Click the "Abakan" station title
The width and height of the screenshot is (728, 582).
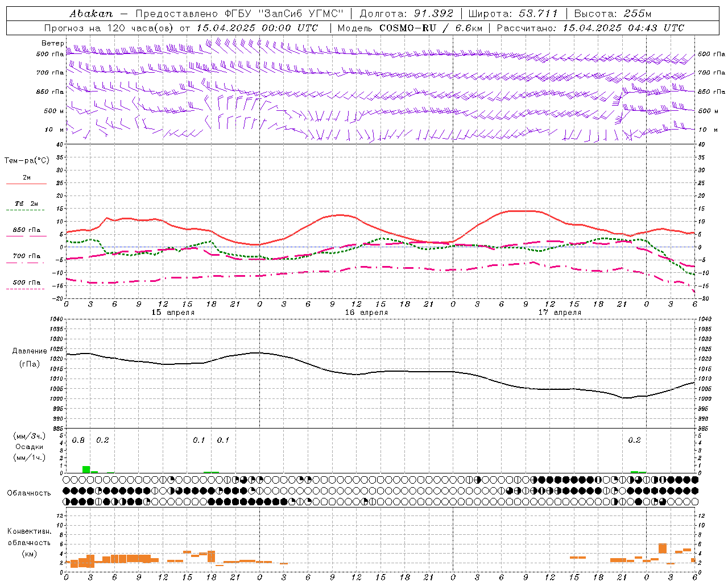click(x=91, y=14)
